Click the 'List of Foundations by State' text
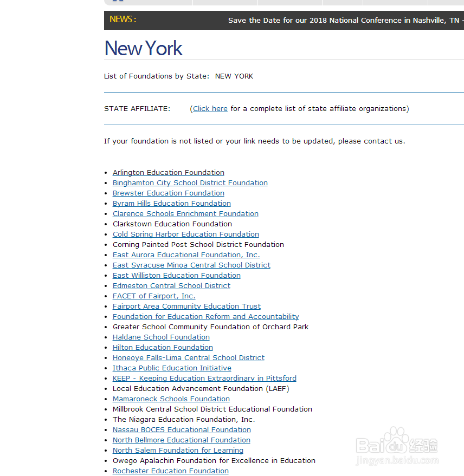Screen dimensions: 464x476 157,76
